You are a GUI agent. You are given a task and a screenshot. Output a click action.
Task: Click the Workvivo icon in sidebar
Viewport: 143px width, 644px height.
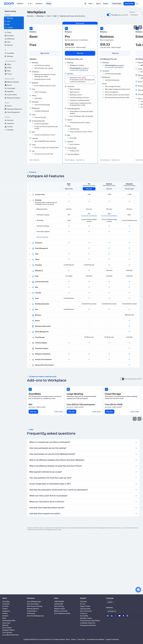point(5,45)
